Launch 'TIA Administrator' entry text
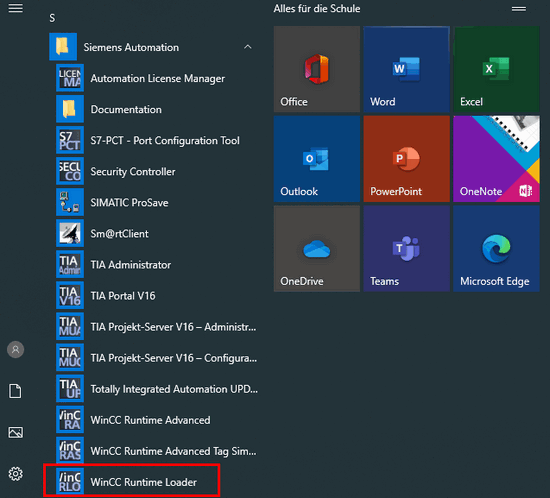Image resolution: width=550 pixels, height=498 pixels. [x=130, y=264]
